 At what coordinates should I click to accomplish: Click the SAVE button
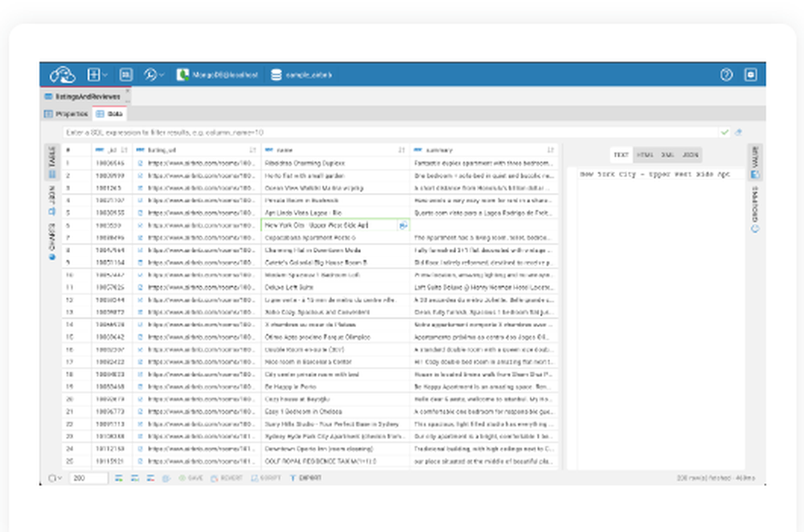[191, 478]
